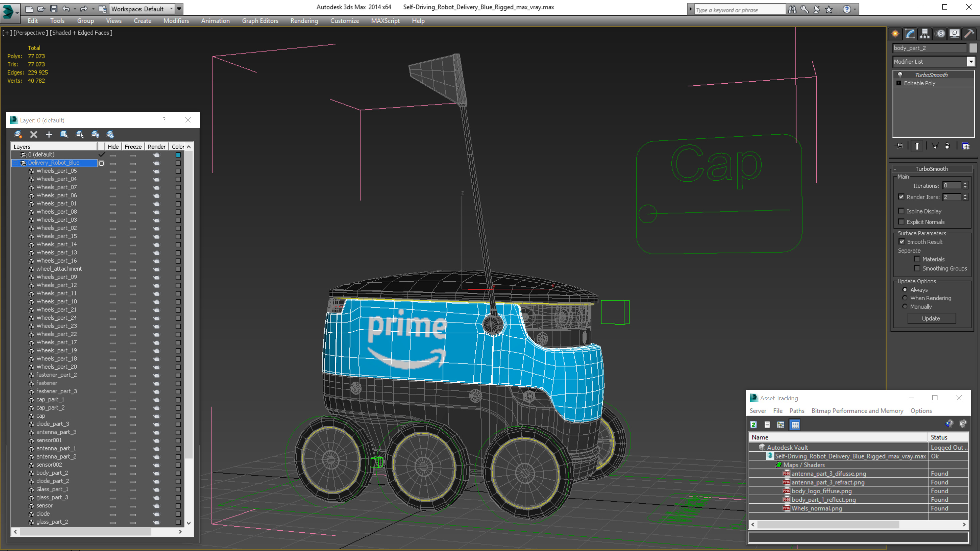Click Tree View icon in Asset Tracking toolbar

(x=781, y=425)
